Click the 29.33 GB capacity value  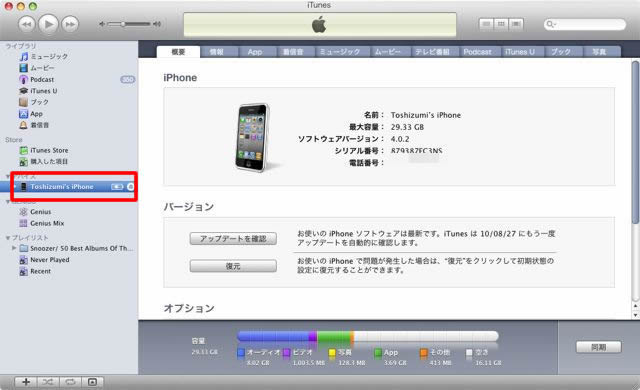(x=407, y=127)
